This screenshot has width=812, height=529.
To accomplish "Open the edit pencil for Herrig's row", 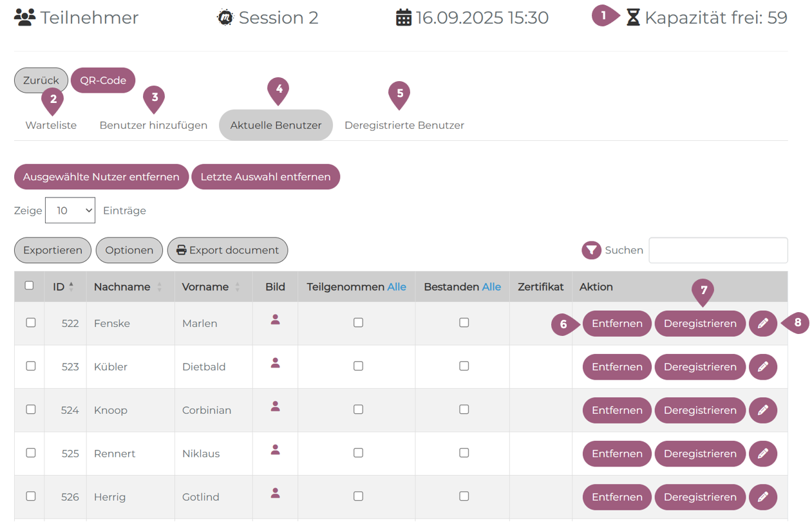I will click(x=762, y=497).
